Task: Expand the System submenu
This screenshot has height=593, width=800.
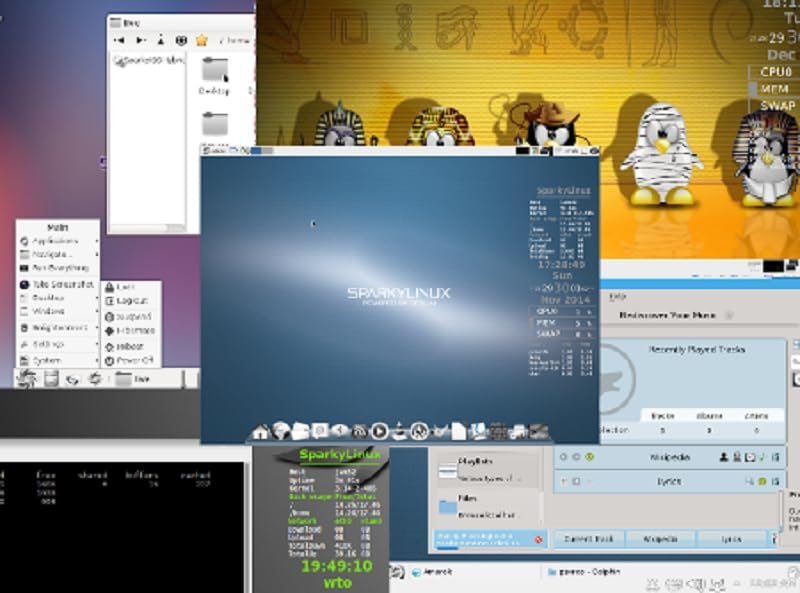Action: point(59,361)
